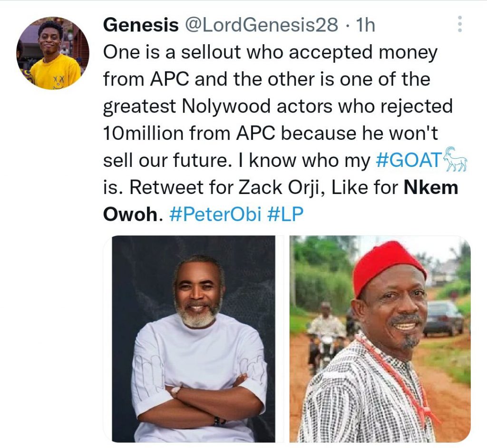Click the tweet's first line about sellout
Screen dimensions: 487x448
(x=270, y=52)
